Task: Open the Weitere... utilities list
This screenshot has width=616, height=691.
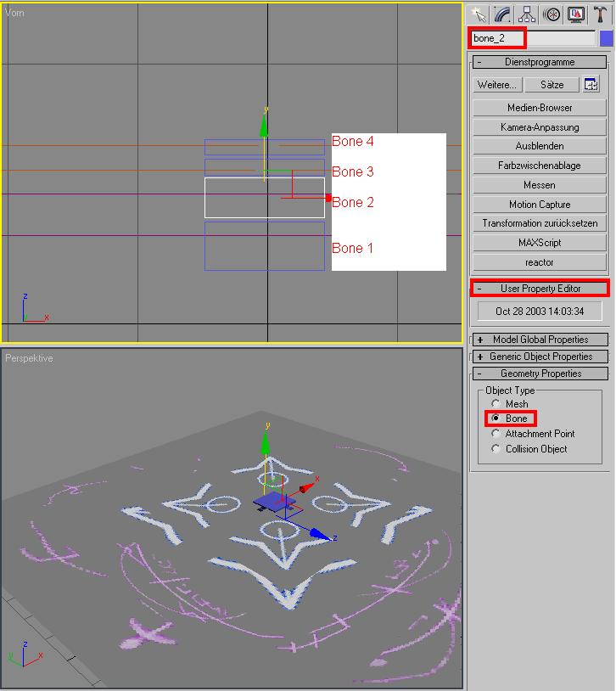Action: click(x=497, y=84)
